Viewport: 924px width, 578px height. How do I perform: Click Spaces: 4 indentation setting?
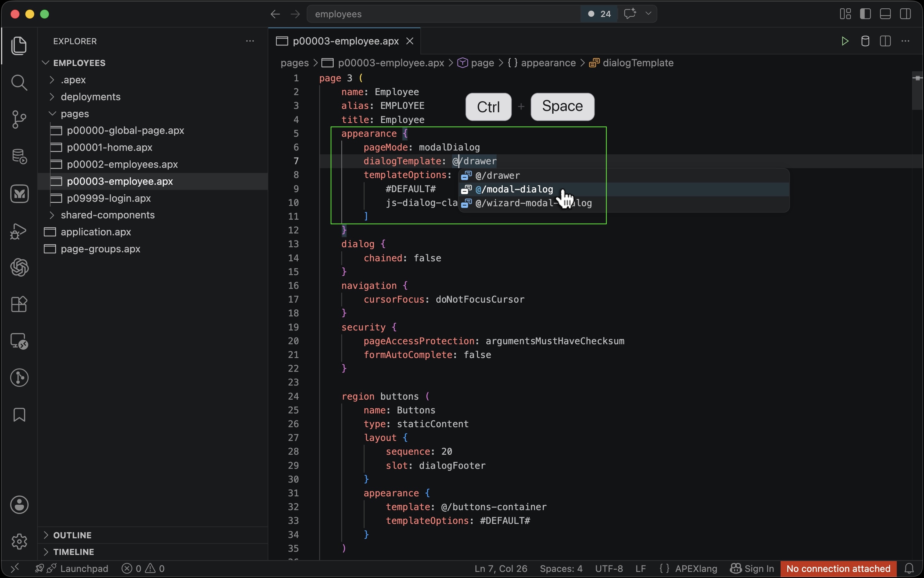[x=561, y=568]
